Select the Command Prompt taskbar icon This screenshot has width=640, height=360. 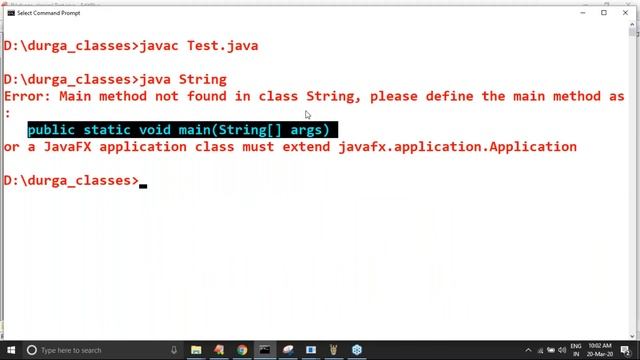point(265,350)
